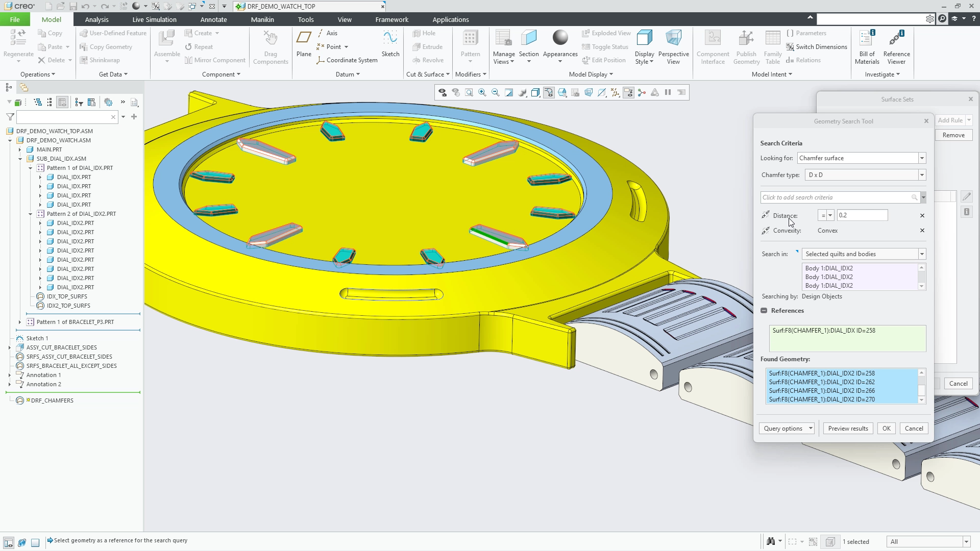Open the Section tool in Model Display
980x551 pixels.
click(x=529, y=46)
